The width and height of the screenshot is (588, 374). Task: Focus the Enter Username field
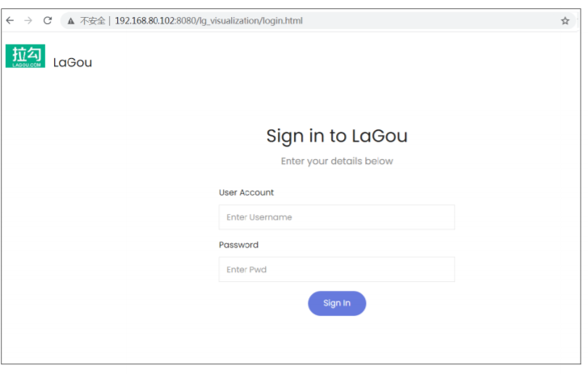coord(337,217)
